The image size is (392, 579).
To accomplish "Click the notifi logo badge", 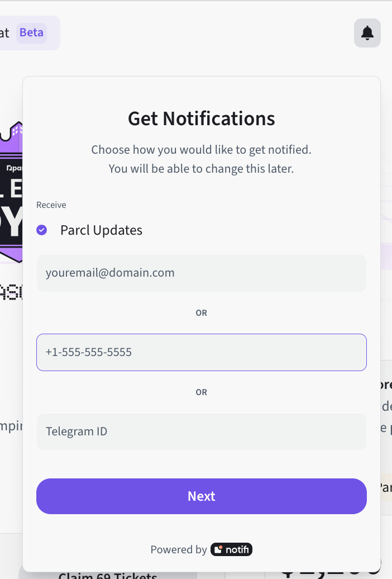I will [x=231, y=549].
